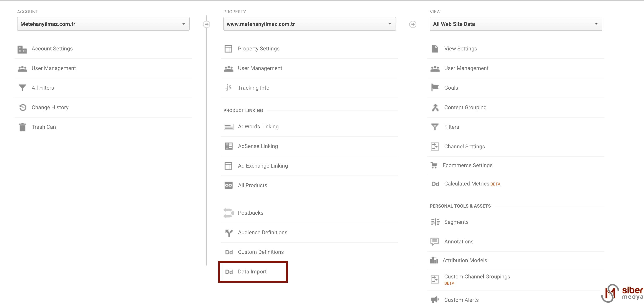This screenshot has height=307, width=644.
Task: Open Ad Exchange Linking
Action: (x=263, y=166)
